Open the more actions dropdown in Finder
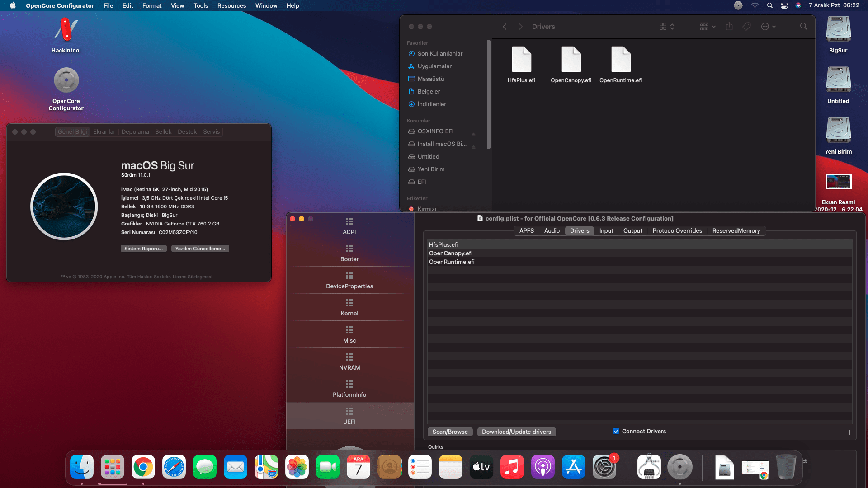The width and height of the screenshot is (868, 488). pyautogui.click(x=767, y=27)
